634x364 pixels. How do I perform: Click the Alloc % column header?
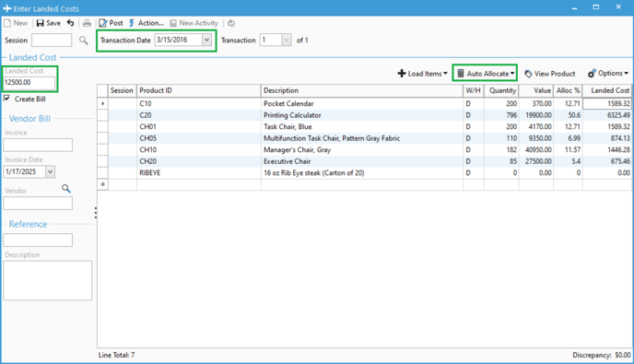point(568,90)
